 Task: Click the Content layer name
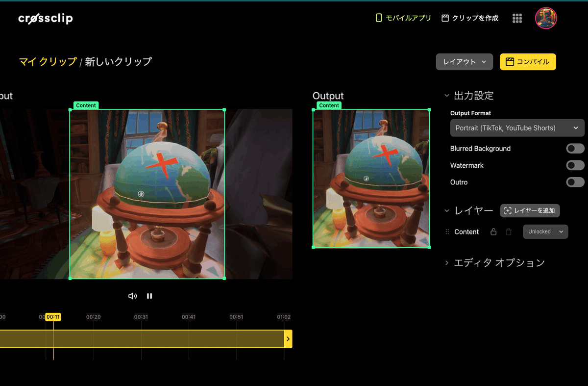coord(466,232)
